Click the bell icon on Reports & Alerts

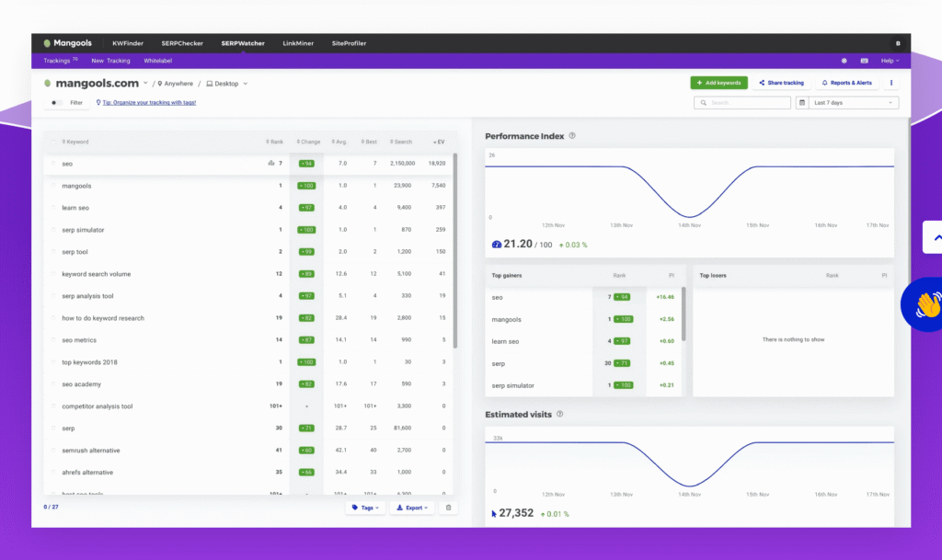[825, 83]
